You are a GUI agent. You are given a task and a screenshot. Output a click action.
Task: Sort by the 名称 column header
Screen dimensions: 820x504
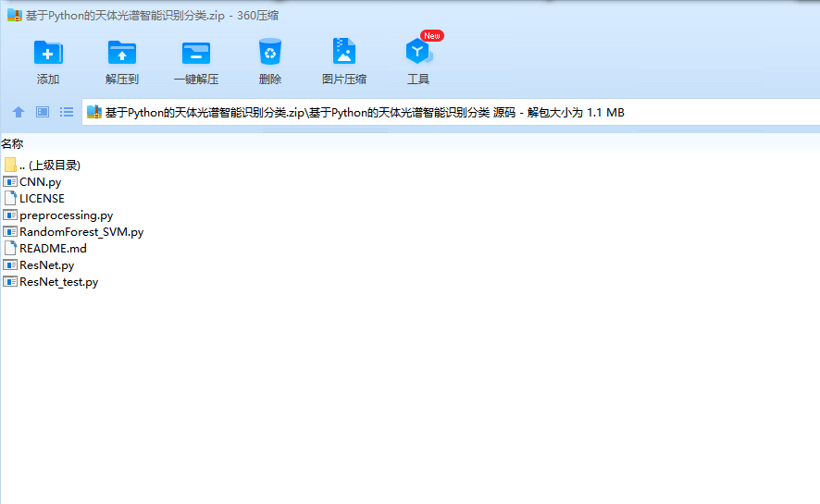(x=12, y=143)
